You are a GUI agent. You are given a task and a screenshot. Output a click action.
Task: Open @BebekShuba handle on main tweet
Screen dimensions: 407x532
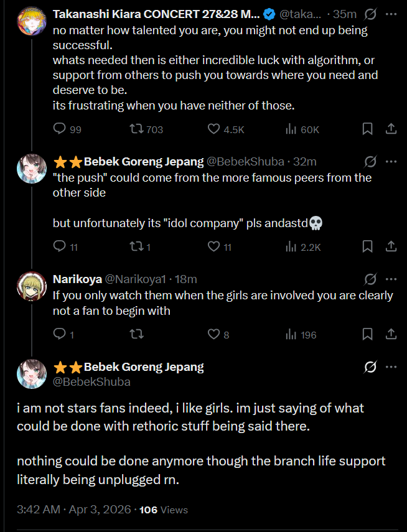92,381
